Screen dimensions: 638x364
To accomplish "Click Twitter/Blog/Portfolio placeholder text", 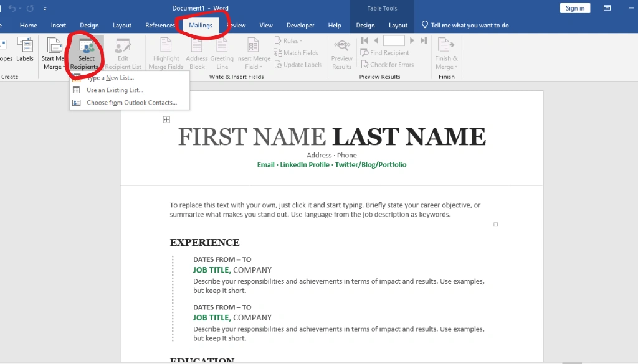I will pyautogui.click(x=371, y=164).
